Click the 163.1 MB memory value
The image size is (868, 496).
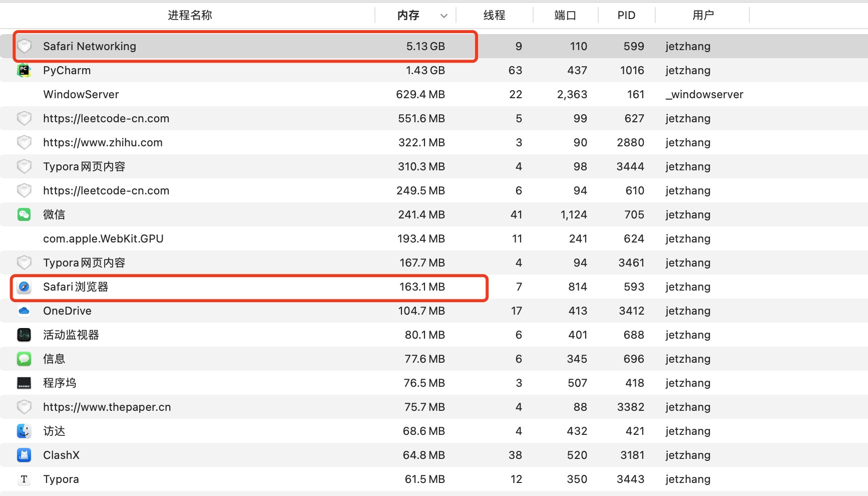(x=422, y=287)
